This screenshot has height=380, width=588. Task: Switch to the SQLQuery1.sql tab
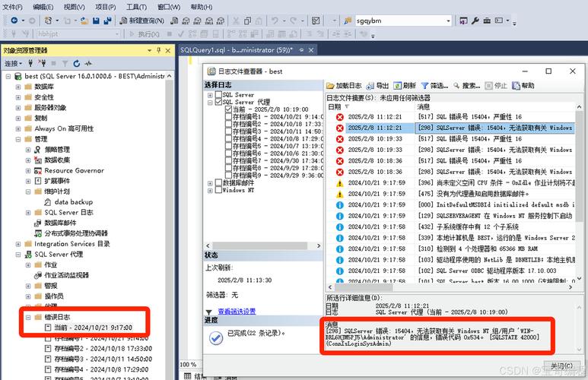click(x=236, y=50)
